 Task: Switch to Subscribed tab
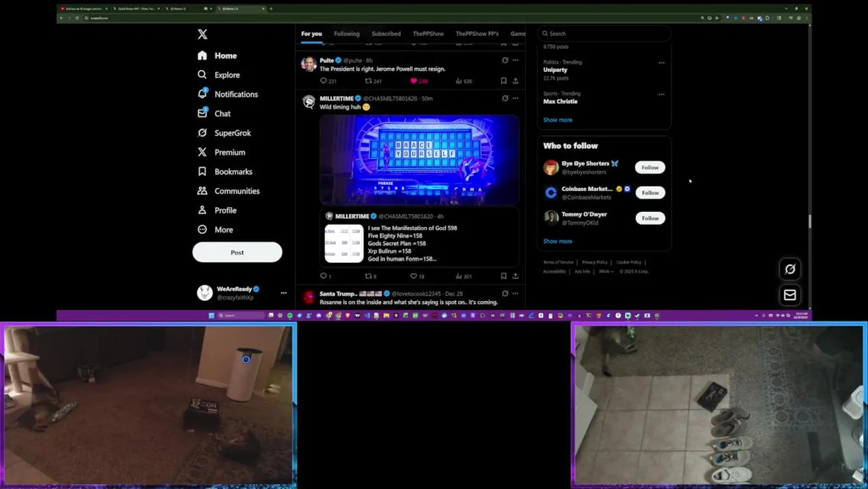point(386,33)
